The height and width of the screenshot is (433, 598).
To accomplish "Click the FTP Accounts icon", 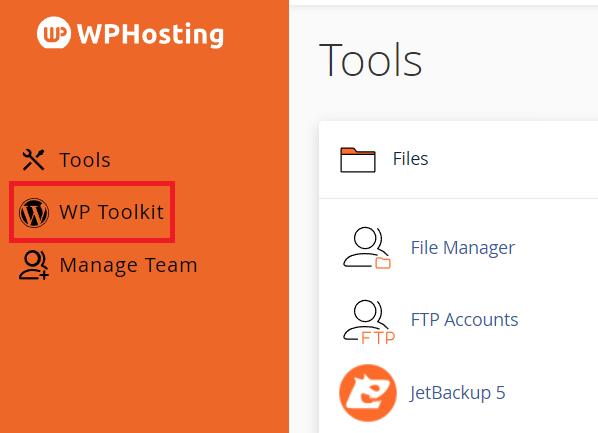I will (x=368, y=322).
